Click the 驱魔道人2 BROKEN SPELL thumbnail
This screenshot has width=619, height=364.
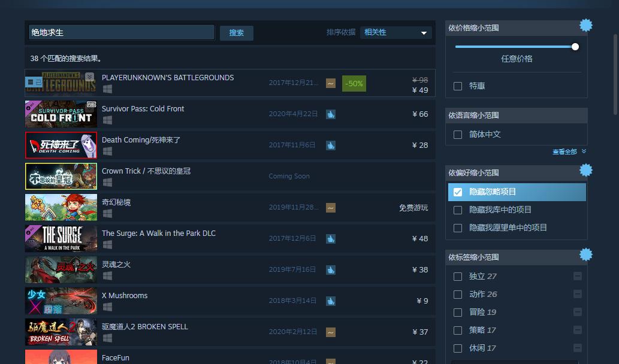tap(61, 332)
